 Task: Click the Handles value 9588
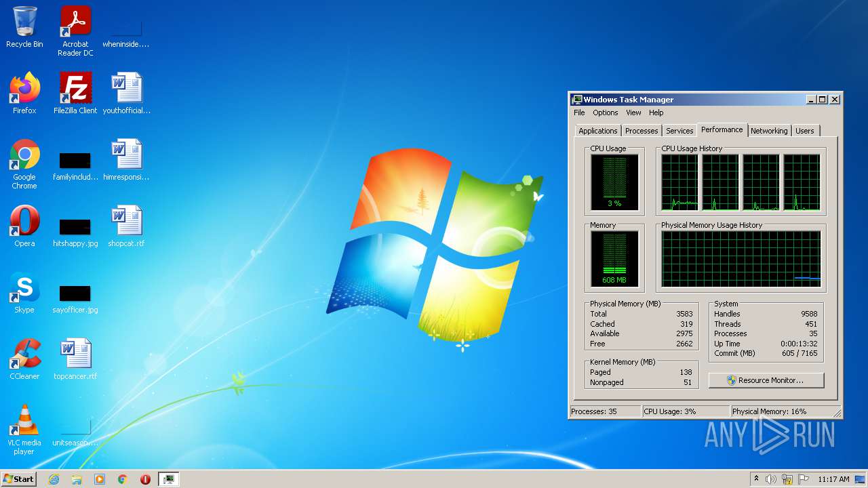808,314
